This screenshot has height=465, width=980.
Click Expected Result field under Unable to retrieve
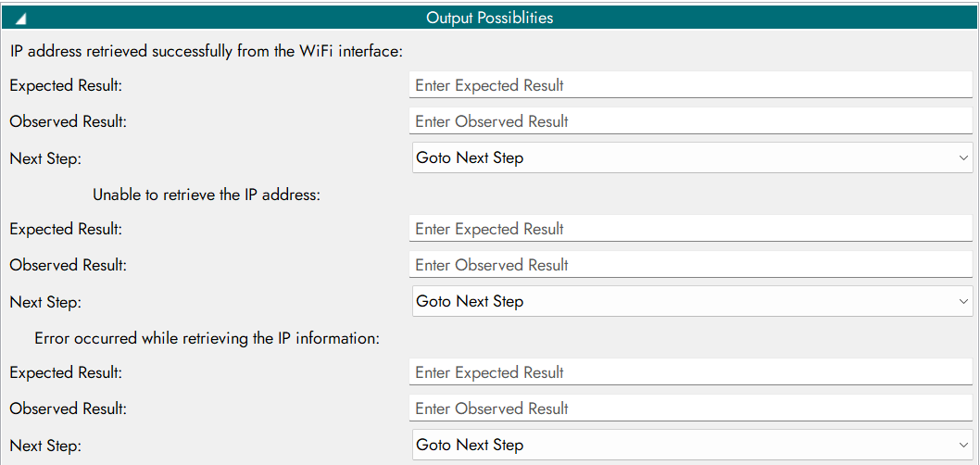coord(690,229)
